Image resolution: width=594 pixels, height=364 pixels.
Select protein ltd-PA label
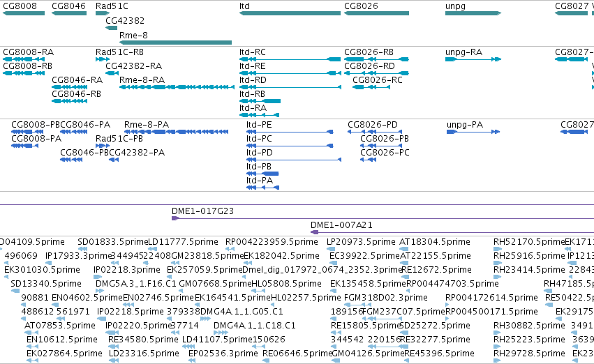tap(259, 181)
